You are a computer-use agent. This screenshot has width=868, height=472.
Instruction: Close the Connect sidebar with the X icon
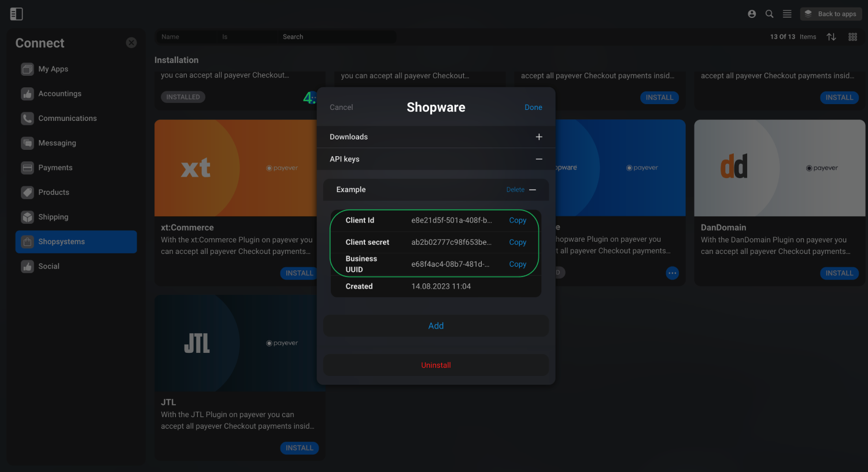point(131,43)
